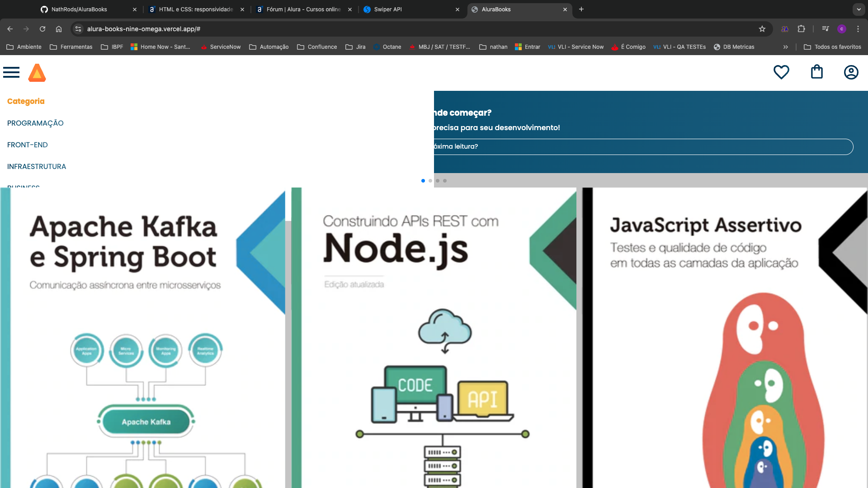Switch to Fórum | Alura tab
The width and height of the screenshot is (868, 488).
click(x=303, y=9)
